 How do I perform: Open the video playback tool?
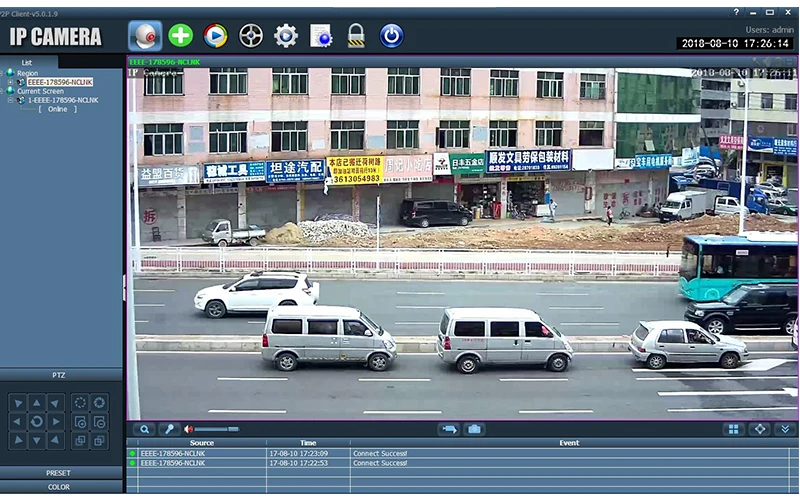[x=215, y=36]
